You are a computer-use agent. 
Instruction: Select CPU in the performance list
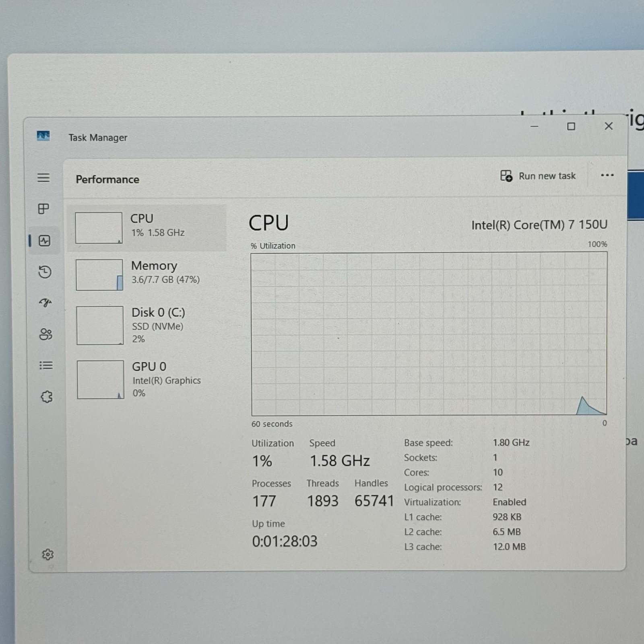pos(147,228)
